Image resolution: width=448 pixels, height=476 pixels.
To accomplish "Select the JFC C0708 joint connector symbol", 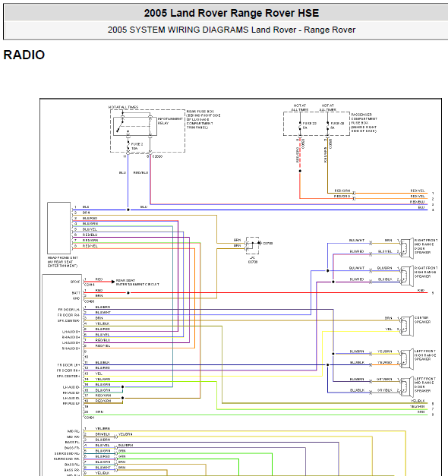I will pyautogui.click(x=253, y=245).
